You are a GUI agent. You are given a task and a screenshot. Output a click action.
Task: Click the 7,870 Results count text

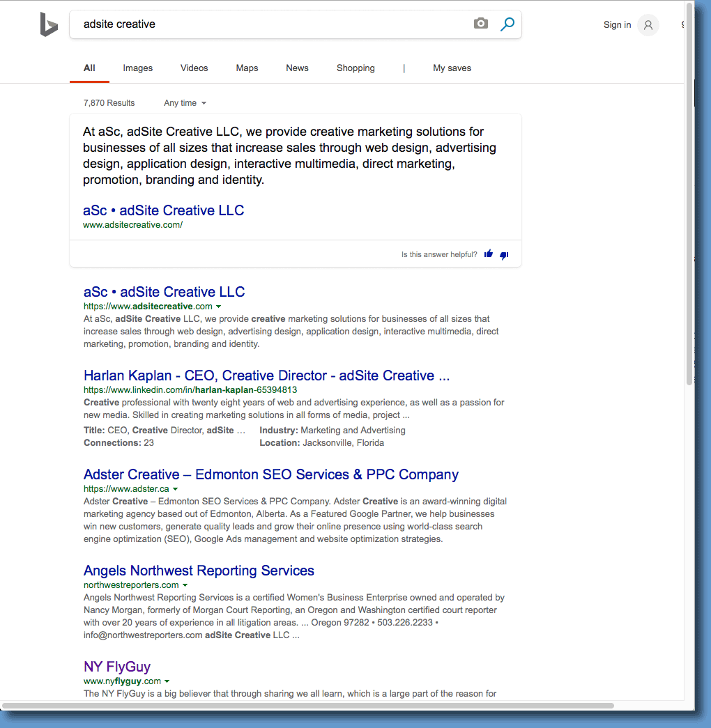tap(109, 103)
